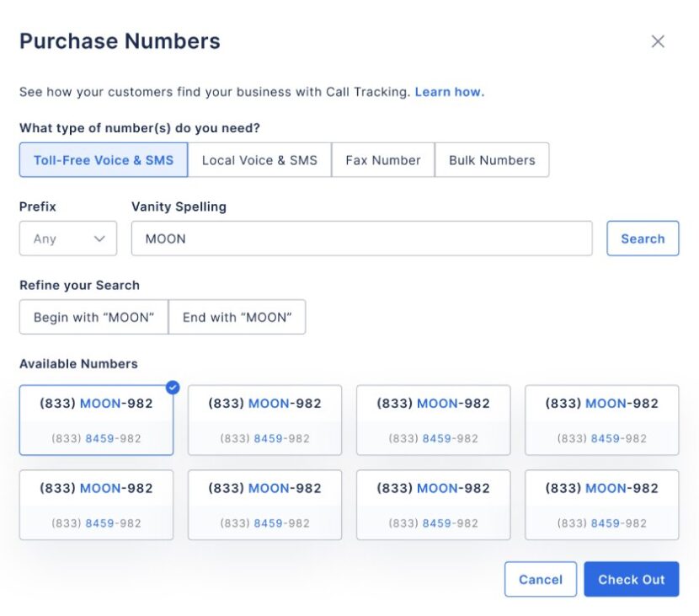Cancel the number purchase

[540, 579]
